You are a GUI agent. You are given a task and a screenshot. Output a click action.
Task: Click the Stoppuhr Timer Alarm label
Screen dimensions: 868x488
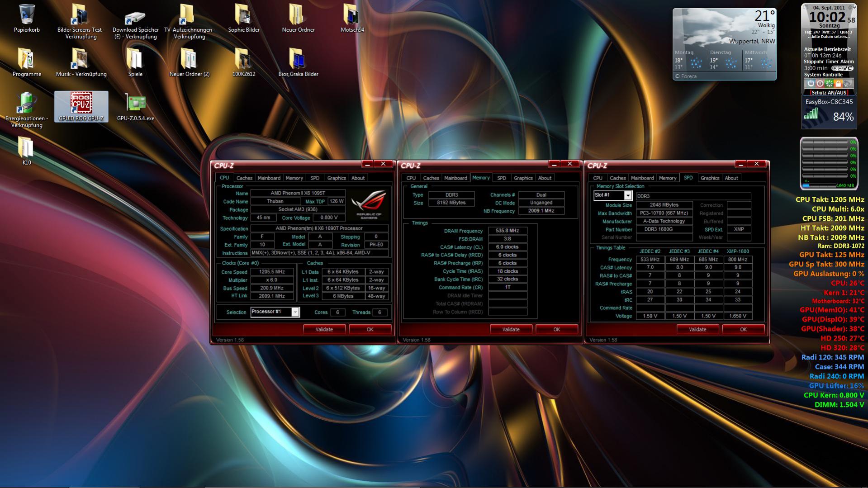click(829, 62)
